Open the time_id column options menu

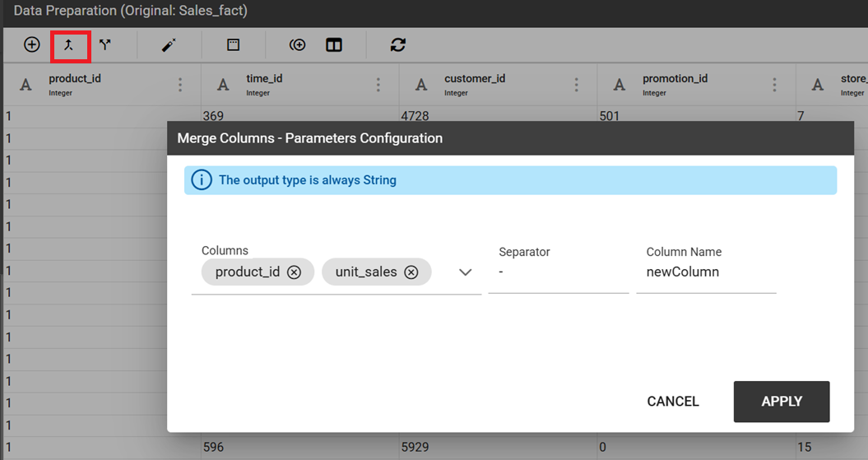pos(378,85)
